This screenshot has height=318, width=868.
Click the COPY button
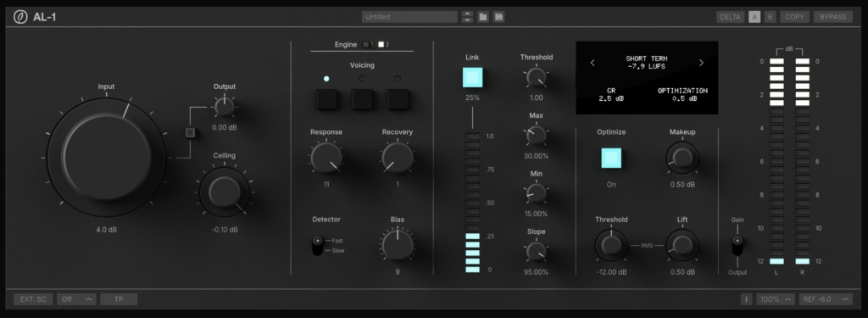[794, 17]
